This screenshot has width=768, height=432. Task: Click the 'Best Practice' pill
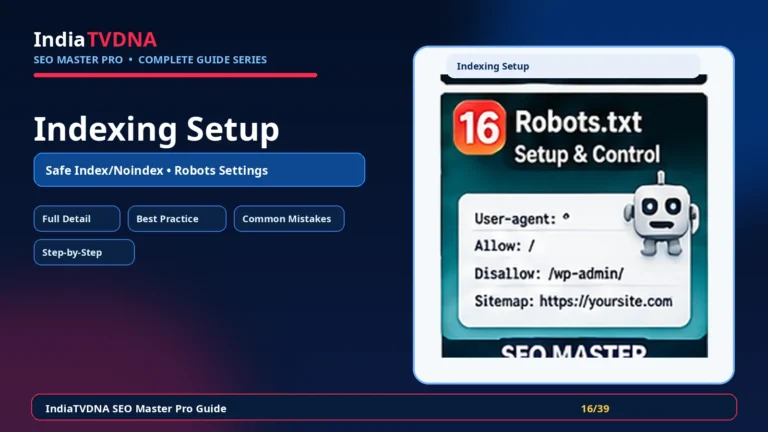tap(177, 218)
